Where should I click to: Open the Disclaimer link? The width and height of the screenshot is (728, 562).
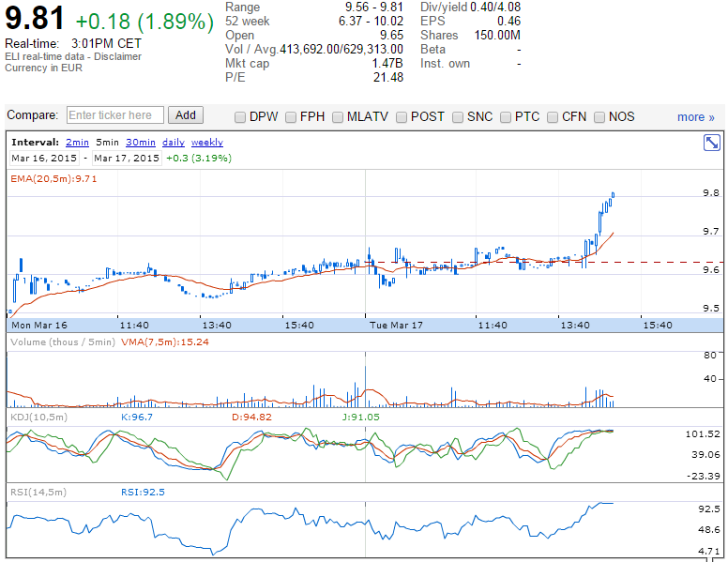pyautogui.click(x=117, y=56)
